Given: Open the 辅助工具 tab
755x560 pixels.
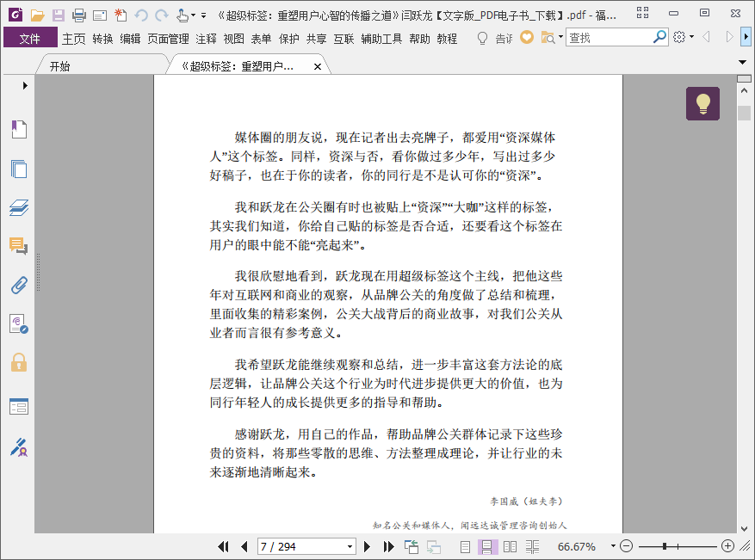Looking at the screenshot, I should 381,39.
